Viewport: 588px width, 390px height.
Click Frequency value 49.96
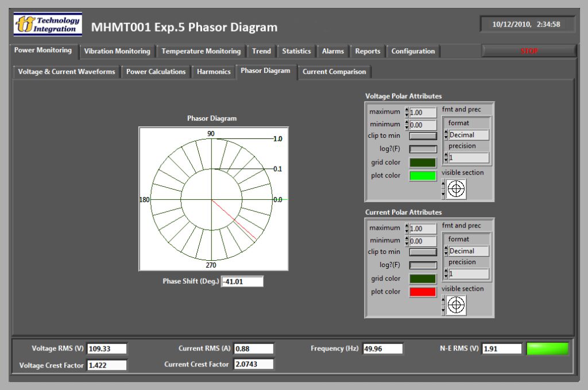point(383,349)
